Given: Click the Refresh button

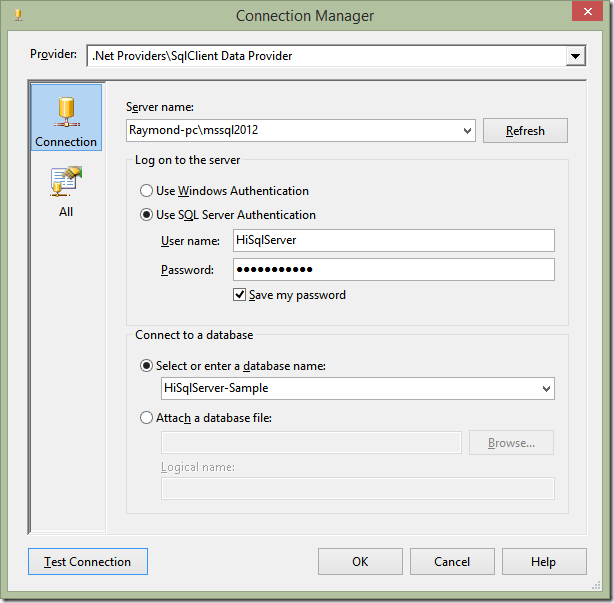Looking at the screenshot, I should click(x=525, y=131).
